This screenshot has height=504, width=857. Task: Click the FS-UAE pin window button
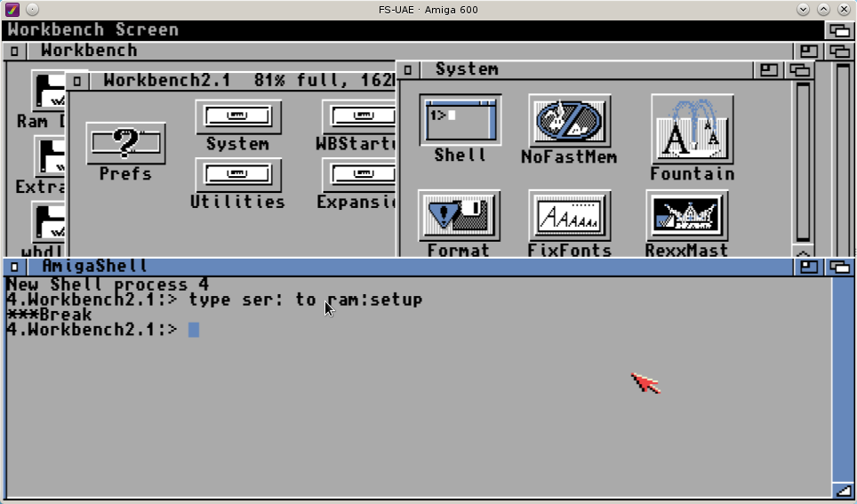tap(32, 9)
